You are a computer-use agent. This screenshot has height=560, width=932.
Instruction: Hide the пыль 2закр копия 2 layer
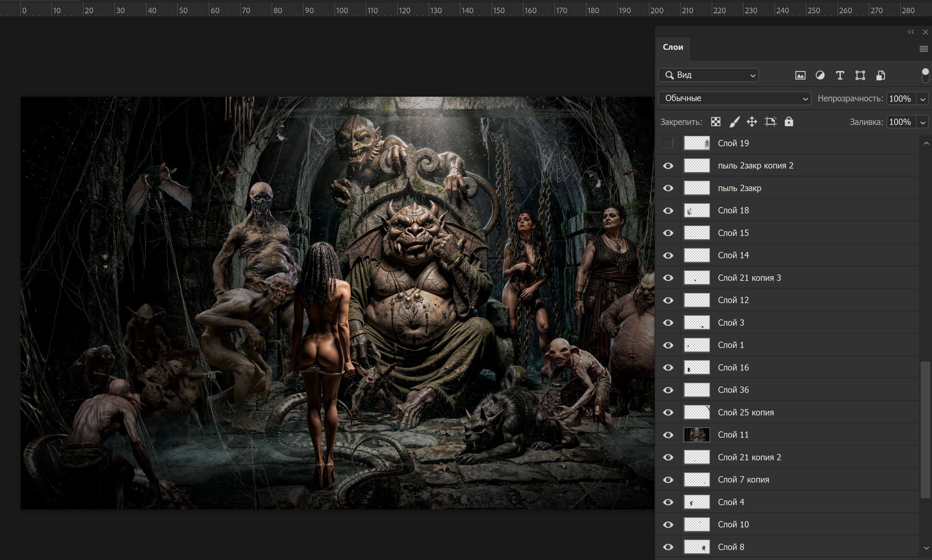668,166
